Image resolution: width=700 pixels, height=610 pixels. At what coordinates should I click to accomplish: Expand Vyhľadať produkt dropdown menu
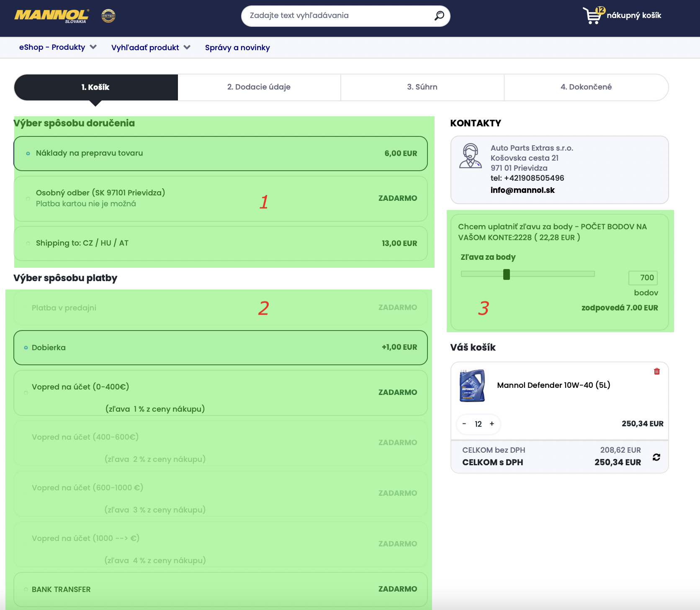(x=151, y=47)
